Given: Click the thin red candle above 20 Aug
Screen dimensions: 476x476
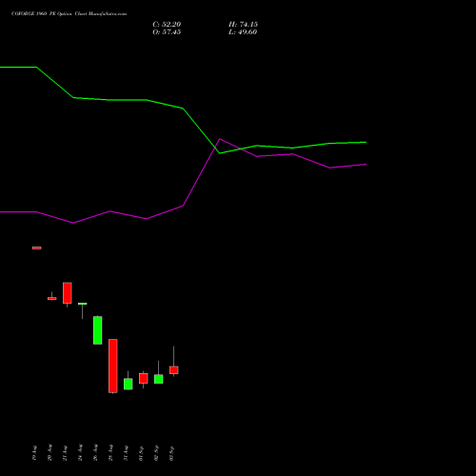Looking at the screenshot, I should coord(52,298).
